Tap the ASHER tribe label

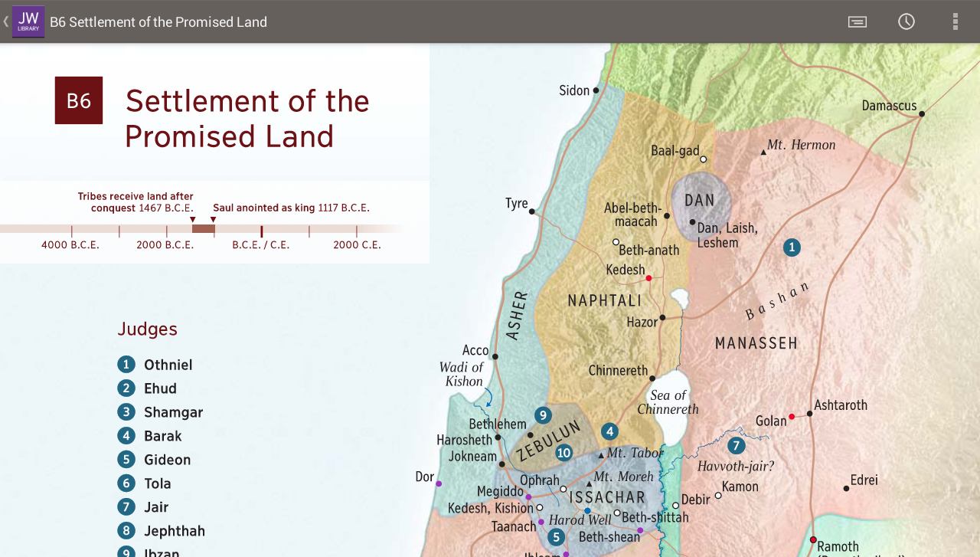pos(518,315)
